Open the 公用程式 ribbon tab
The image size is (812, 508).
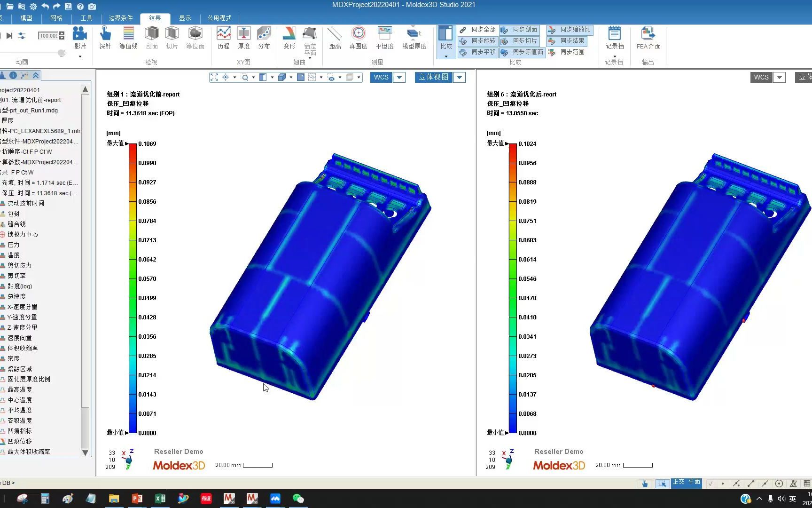point(219,18)
